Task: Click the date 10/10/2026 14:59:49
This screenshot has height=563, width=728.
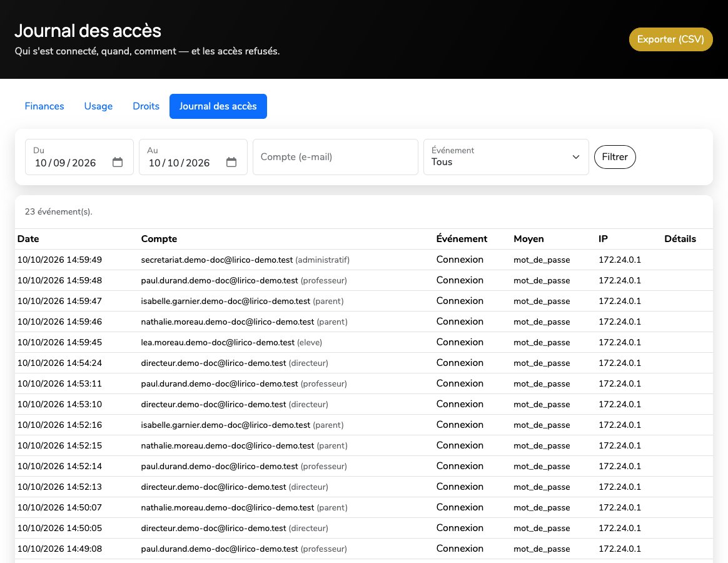Action: click(59, 260)
